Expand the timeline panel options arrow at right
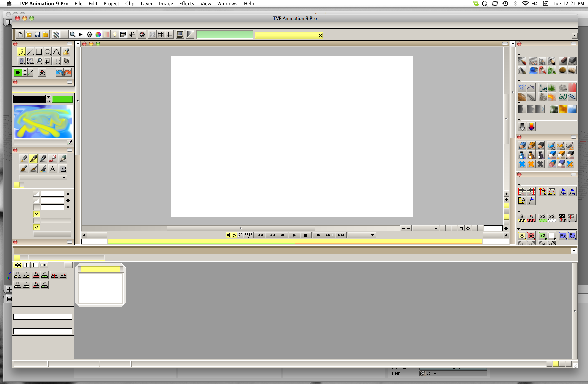 [x=574, y=251]
